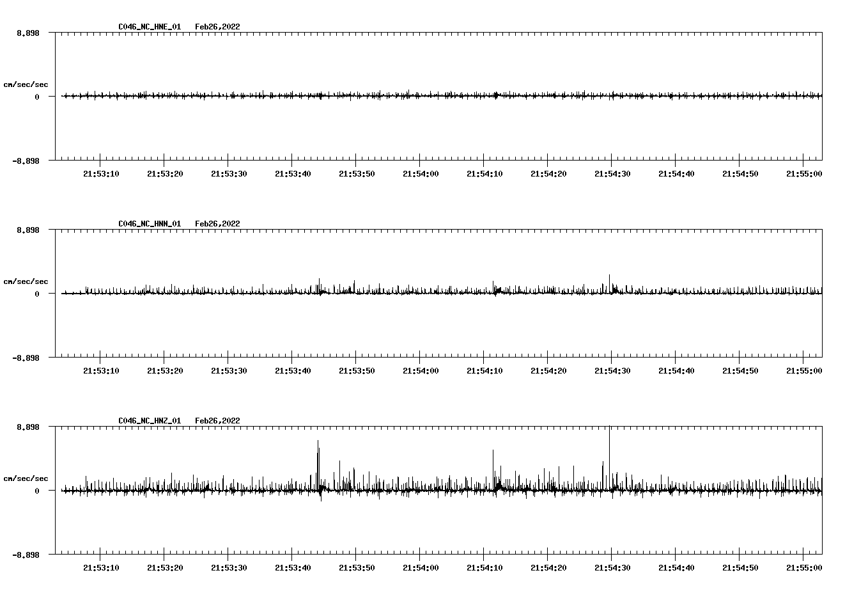Click the 21:53:10 time label under the HNZ plot
The image size is (868, 591).
pos(101,568)
